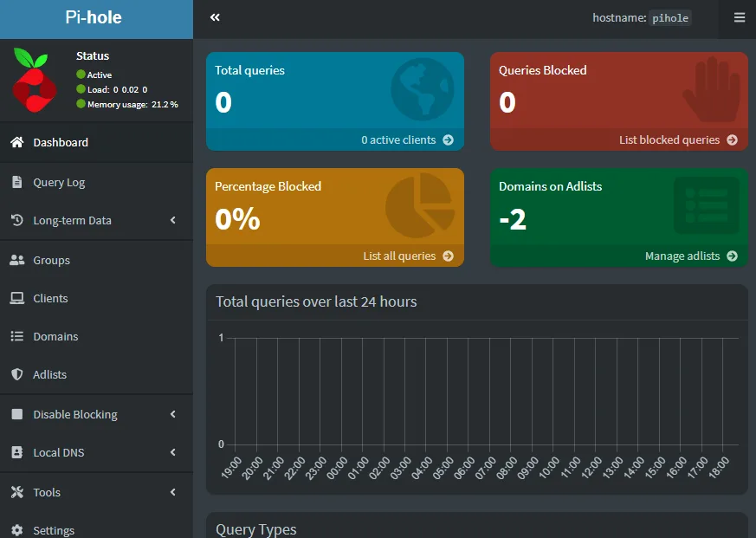Click the Memory usage 21.2 % text
This screenshot has width=756, height=538.
(x=132, y=104)
